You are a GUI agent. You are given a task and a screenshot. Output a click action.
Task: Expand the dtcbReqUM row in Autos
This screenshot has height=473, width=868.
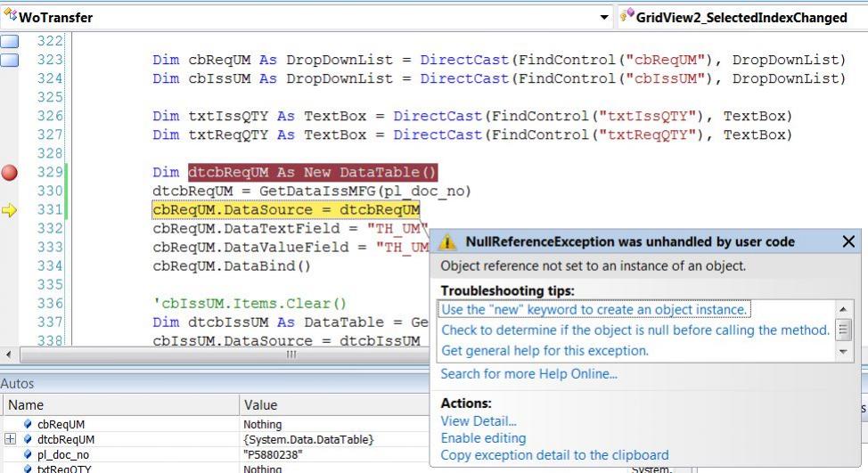coord(10,439)
